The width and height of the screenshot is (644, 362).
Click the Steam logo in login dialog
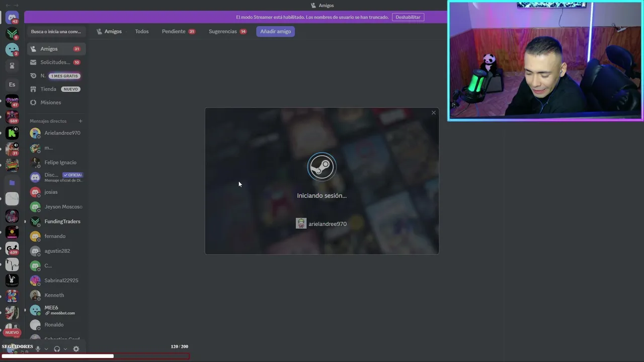(x=321, y=166)
